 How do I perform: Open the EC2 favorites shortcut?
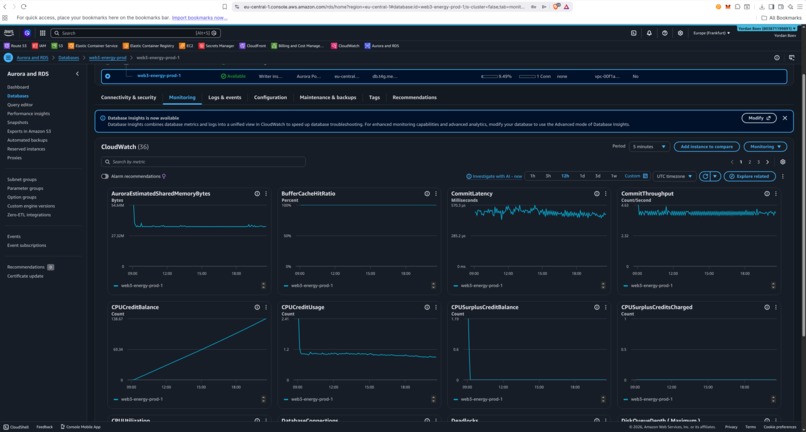tap(186, 46)
